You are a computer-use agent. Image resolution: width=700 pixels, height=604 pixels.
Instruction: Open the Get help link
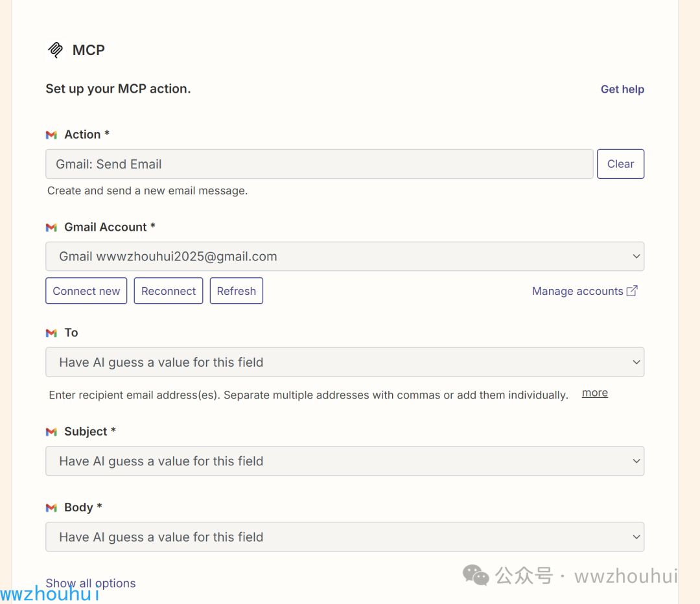[622, 89]
